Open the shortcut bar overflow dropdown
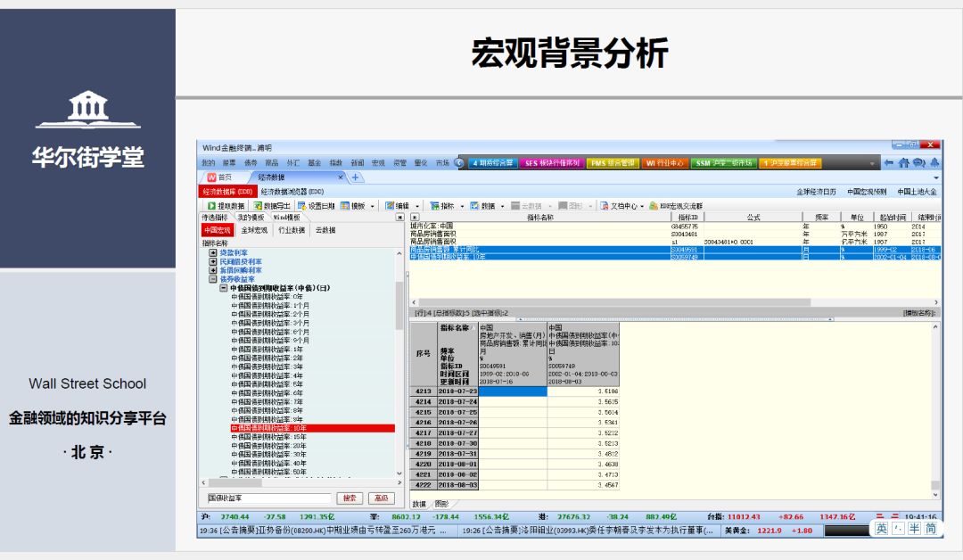 pos(871,164)
